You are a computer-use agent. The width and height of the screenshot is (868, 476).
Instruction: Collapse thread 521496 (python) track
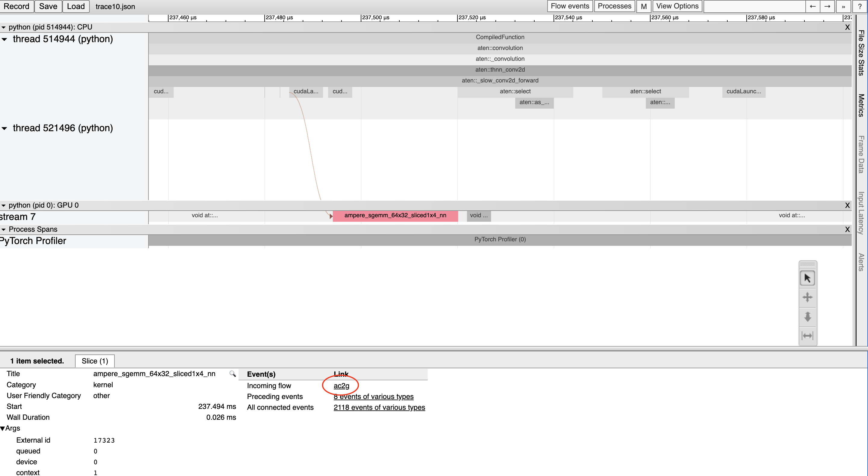5,128
